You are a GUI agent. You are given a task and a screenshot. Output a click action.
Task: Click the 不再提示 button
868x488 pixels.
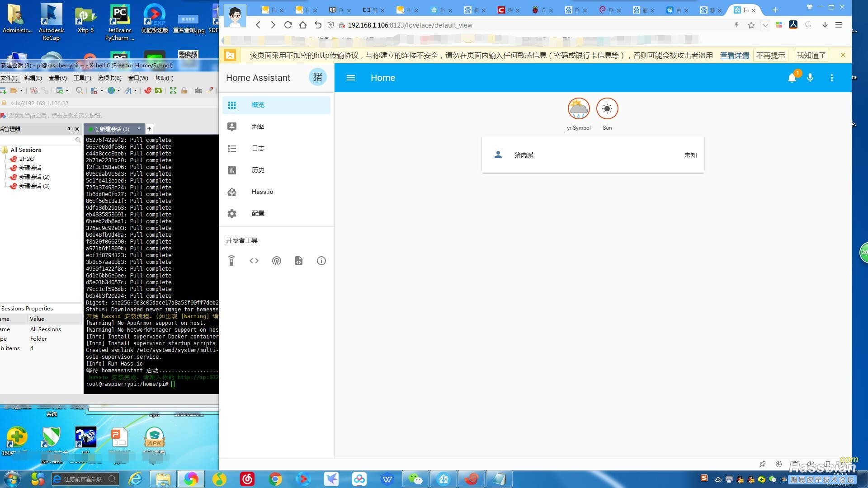pos(771,56)
